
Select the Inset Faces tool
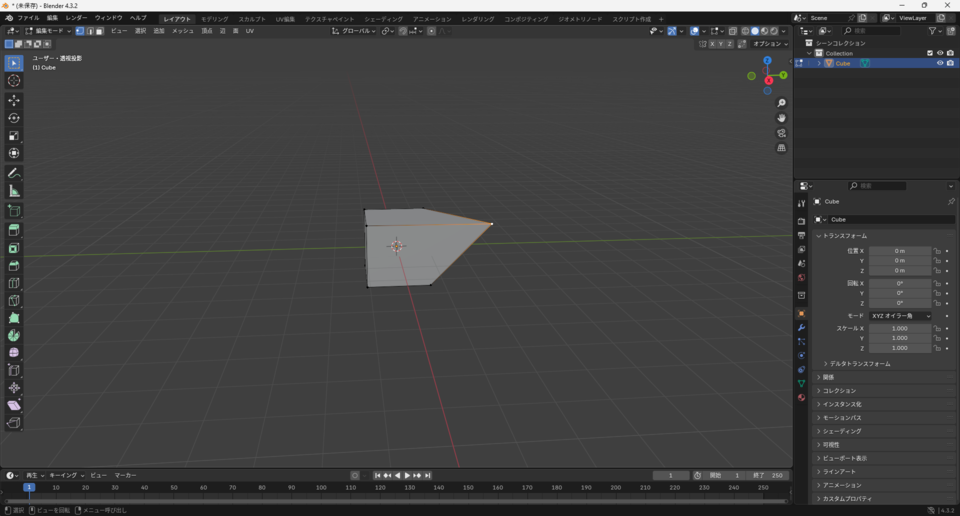[14, 248]
